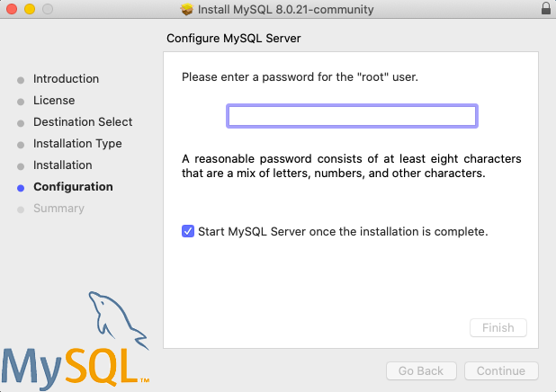556x392 pixels.
Task: Click the Installation Type step bullet
Action: [21, 144]
